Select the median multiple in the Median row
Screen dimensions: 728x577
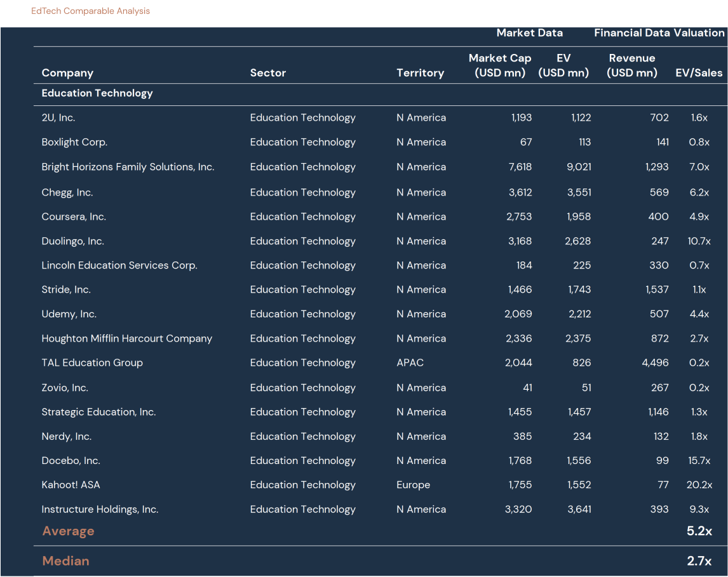(699, 561)
